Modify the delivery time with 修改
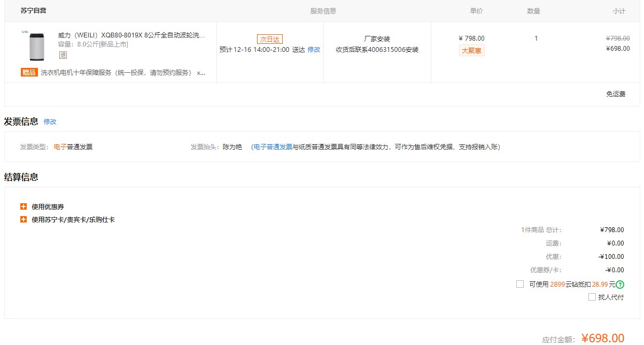This screenshot has width=644, height=345. (314, 50)
